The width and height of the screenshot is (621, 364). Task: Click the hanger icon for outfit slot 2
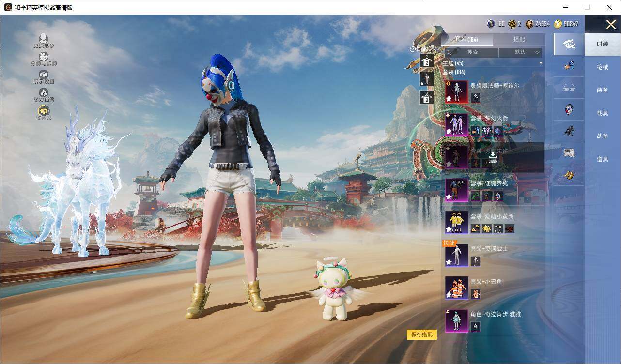[x=426, y=61]
